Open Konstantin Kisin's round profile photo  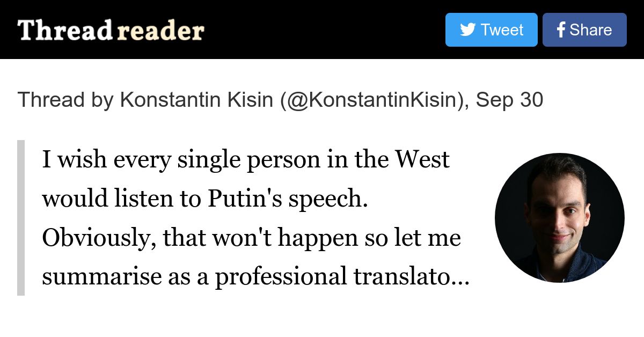[x=560, y=218]
